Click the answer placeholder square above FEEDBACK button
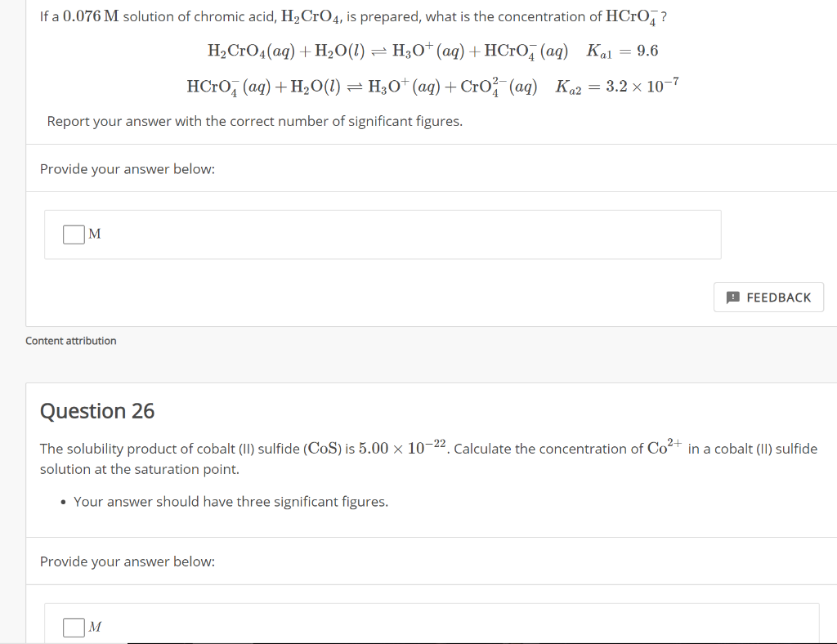Viewport: 837px width, 644px height. click(x=73, y=234)
